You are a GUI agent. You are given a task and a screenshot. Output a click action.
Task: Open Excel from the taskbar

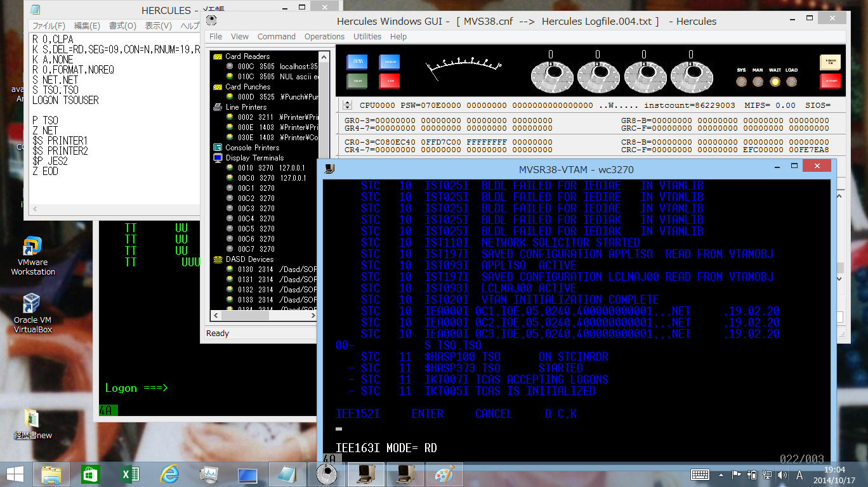point(130,474)
